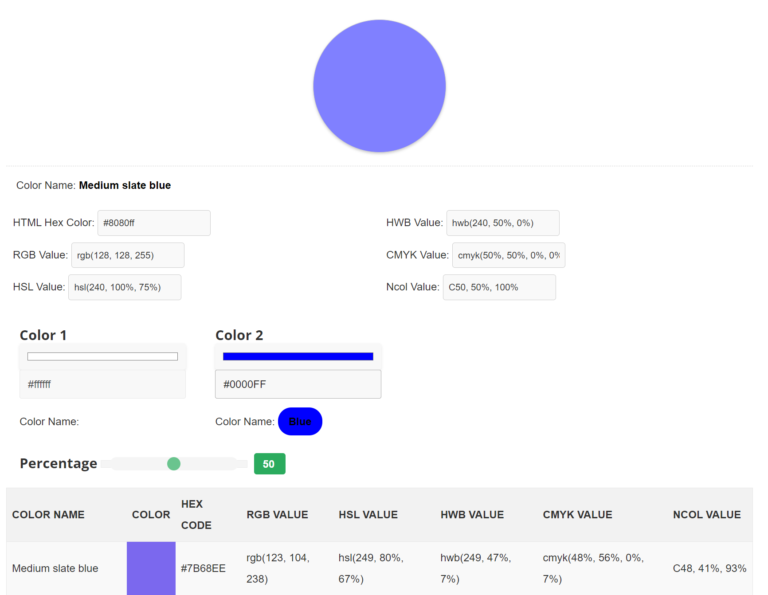Focus the HSL Value text box
Screen dimensions: 768x595
[125, 287]
